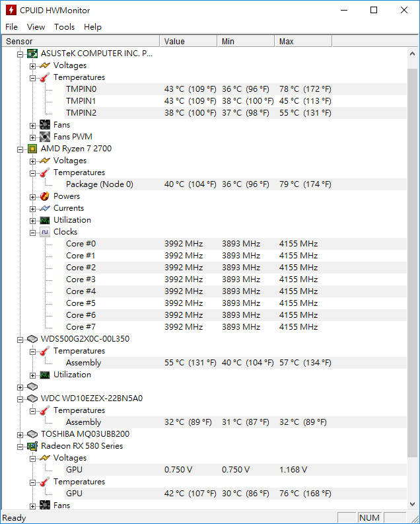This screenshot has height=524, width=420.
Task: Select the Core #0 clock row
Action: (x=236, y=244)
